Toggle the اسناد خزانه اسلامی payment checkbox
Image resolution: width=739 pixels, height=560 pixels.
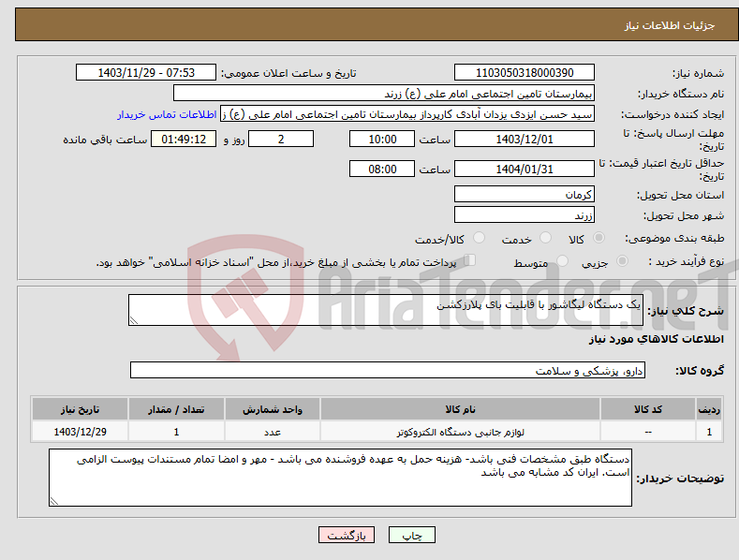coord(469,260)
